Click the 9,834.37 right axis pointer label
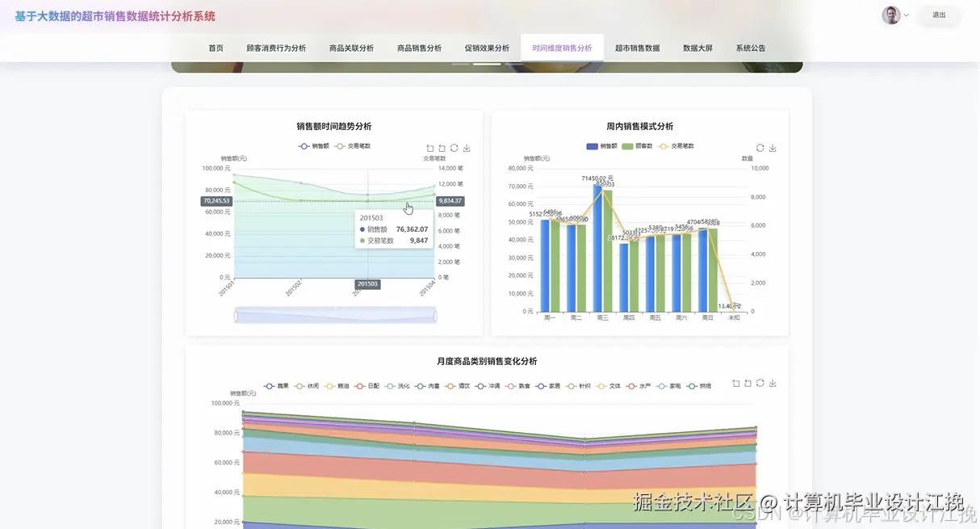The image size is (980, 529). [450, 201]
